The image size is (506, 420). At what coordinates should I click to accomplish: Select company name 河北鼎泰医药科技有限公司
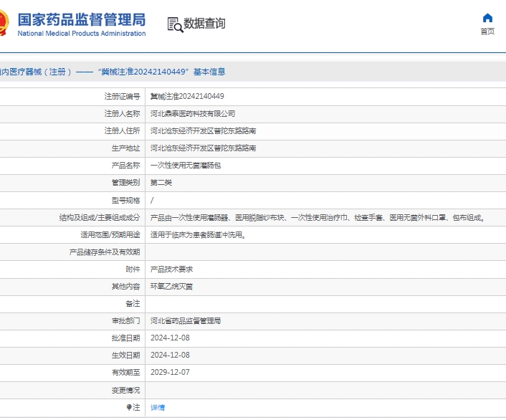click(x=193, y=114)
